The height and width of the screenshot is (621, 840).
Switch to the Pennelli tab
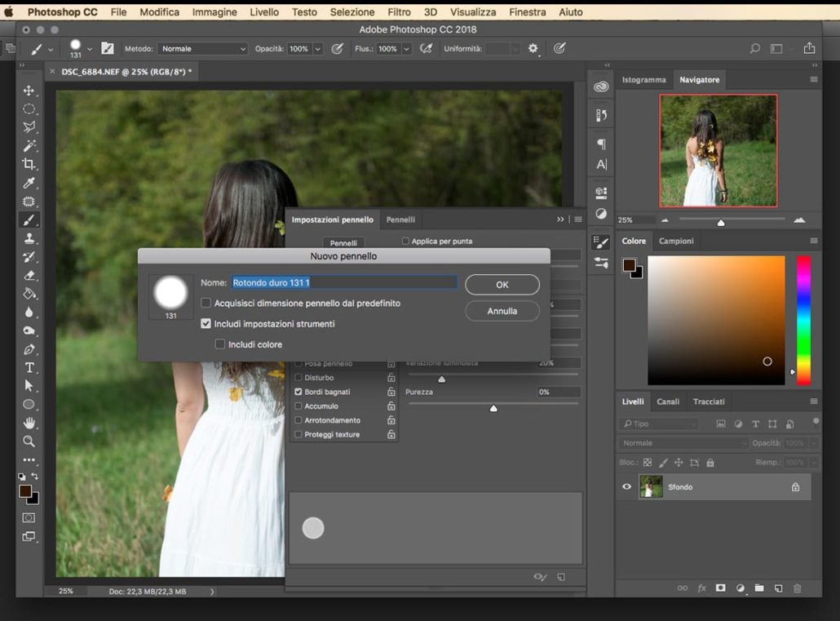point(400,220)
